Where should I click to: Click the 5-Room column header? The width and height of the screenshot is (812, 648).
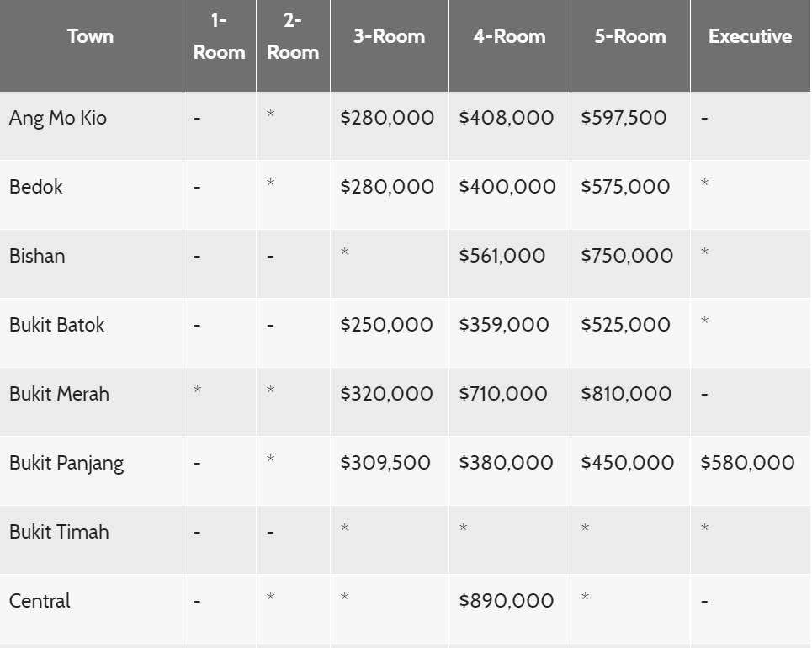click(629, 36)
